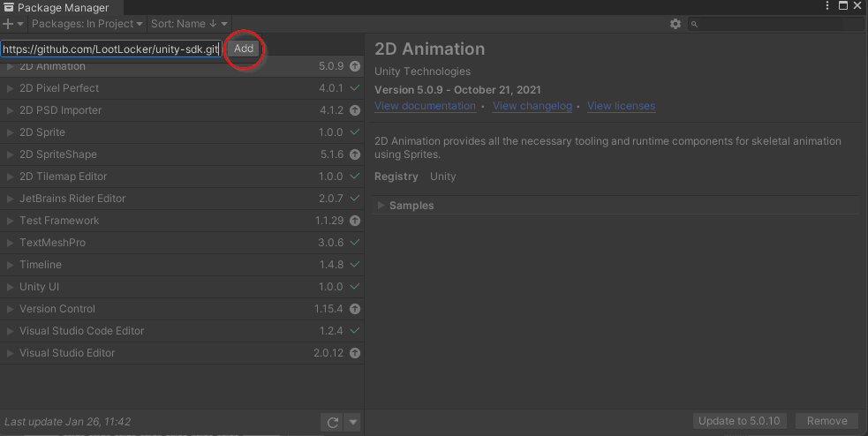This screenshot has width=868, height=436.
Task: Open dropdown arrow next to refresh button
Action: [x=352, y=422]
